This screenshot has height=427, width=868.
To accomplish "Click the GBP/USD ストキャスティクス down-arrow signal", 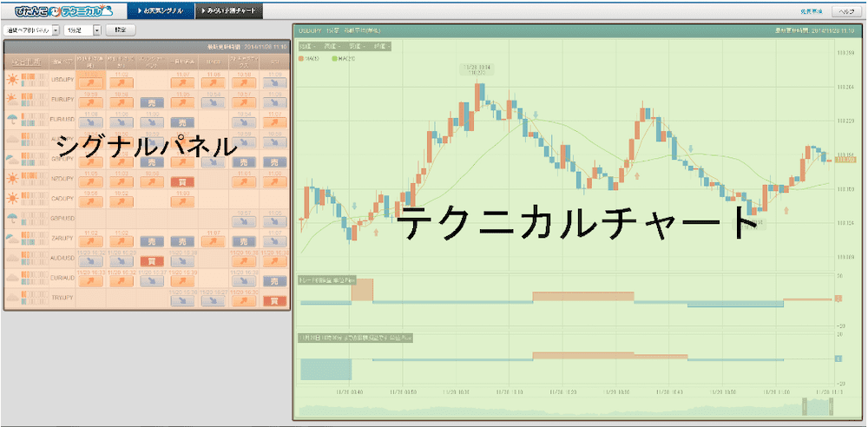I will pos(244,221).
